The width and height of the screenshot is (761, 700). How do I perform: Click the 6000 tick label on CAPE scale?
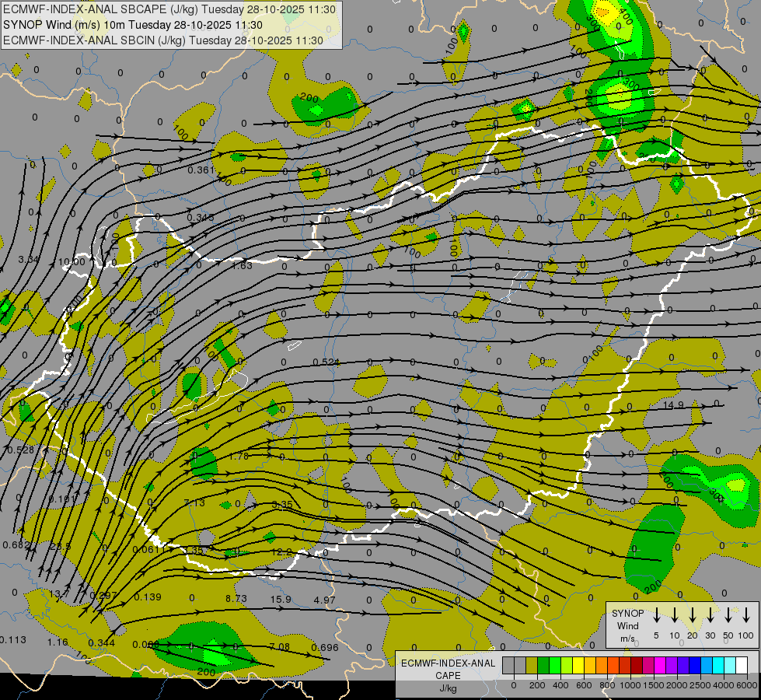click(x=746, y=685)
